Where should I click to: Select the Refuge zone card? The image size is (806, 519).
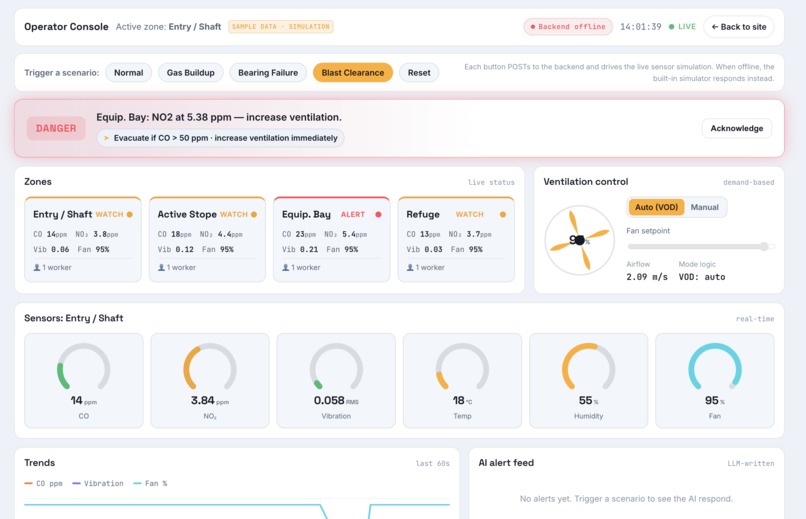[x=456, y=239]
